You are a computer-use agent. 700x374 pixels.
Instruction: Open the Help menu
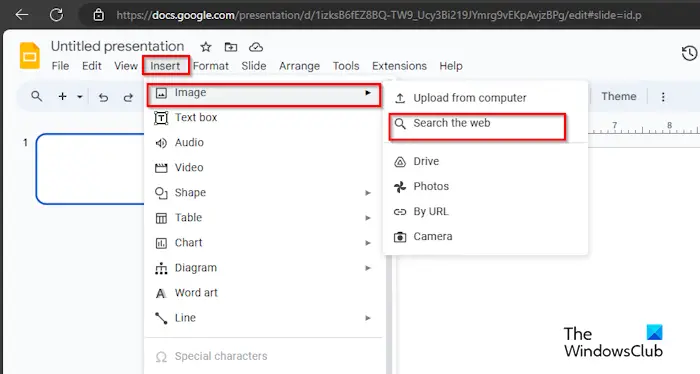coord(451,66)
